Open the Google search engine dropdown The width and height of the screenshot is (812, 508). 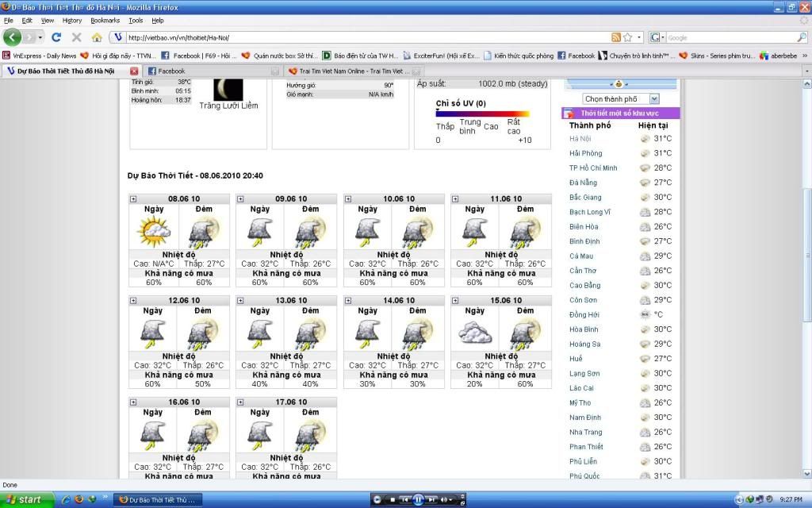coord(657,37)
